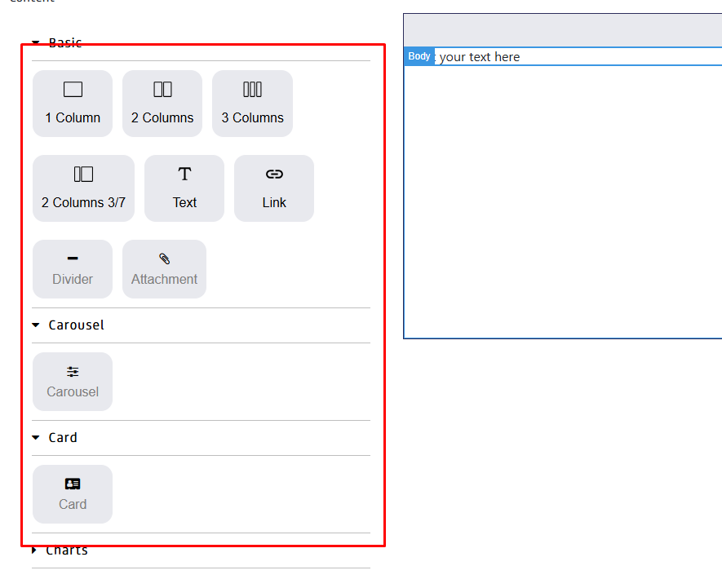Collapse the Carousel category triangle
This screenshot has width=722, height=588.
click(x=36, y=325)
